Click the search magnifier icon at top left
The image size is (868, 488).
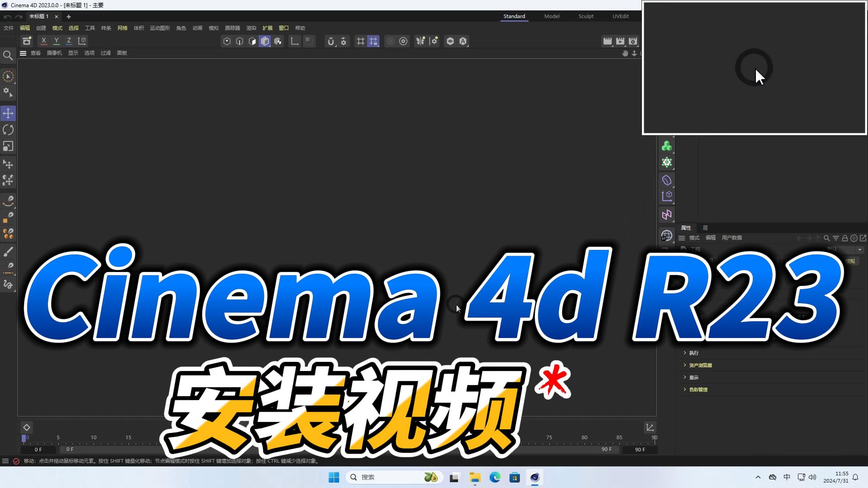coord(8,56)
